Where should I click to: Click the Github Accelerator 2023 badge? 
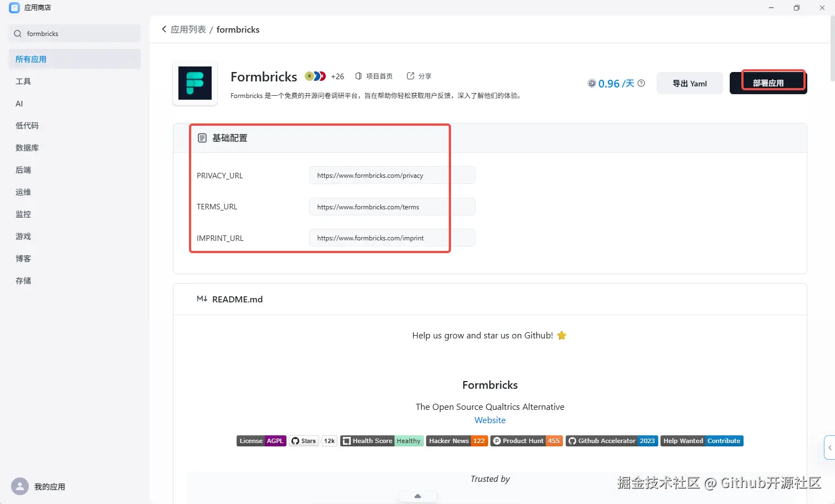pos(612,441)
